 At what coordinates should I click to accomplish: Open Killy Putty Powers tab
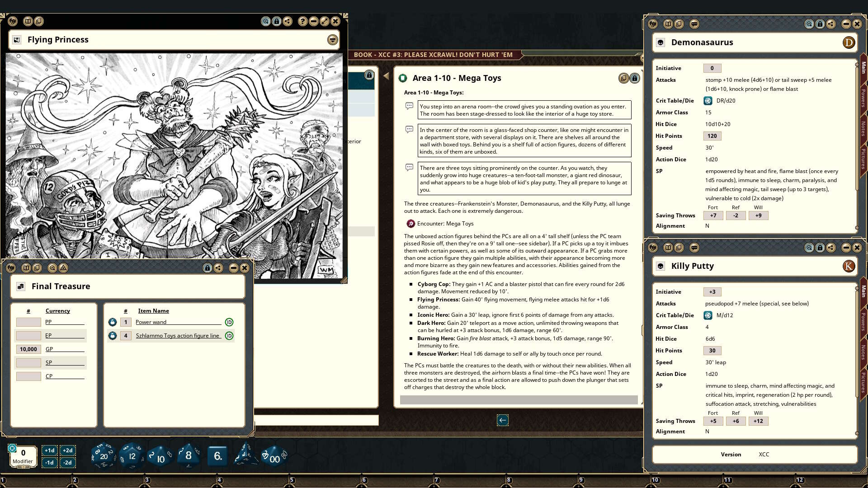pyautogui.click(x=863, y=322)
